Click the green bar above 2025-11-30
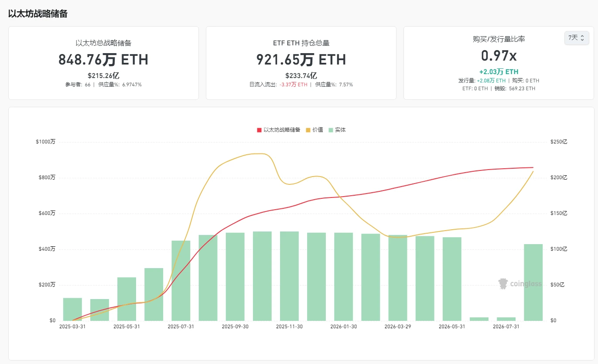This screenshot has width=598, height=364. (x=289, y=276)
